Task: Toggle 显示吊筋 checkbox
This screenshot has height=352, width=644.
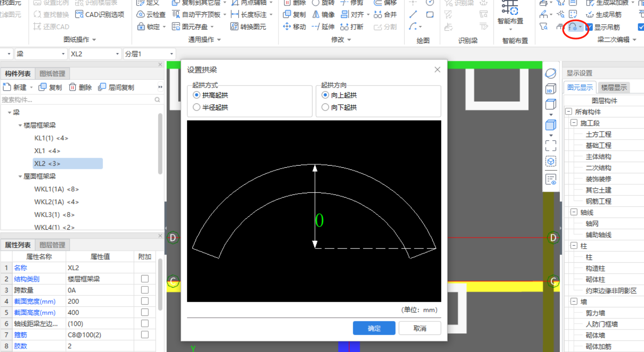Action: point(589,27)
